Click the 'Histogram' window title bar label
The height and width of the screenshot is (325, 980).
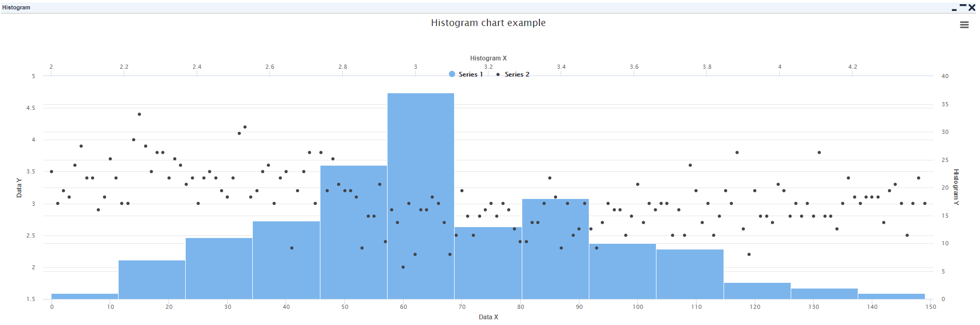click(x=16, y=8)
